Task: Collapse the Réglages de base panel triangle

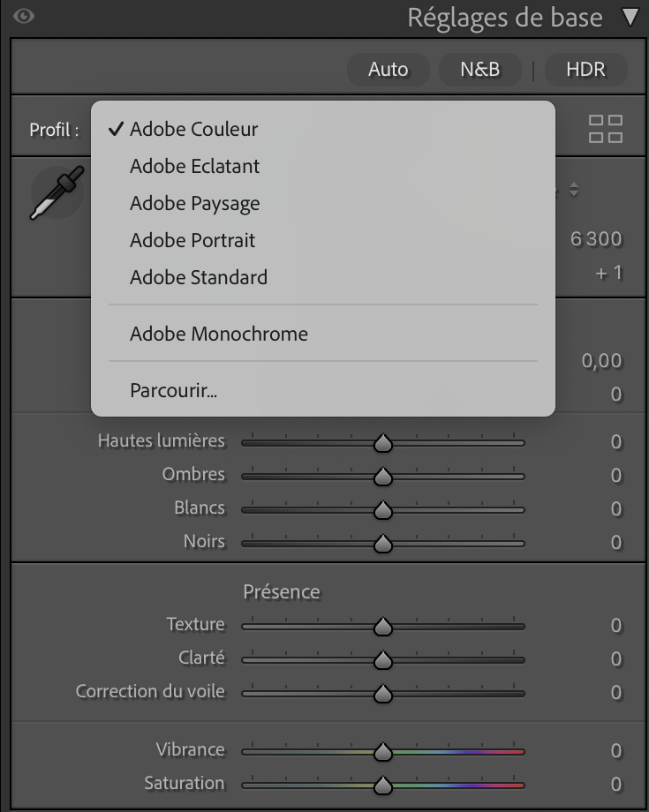Action: (630, 18)
